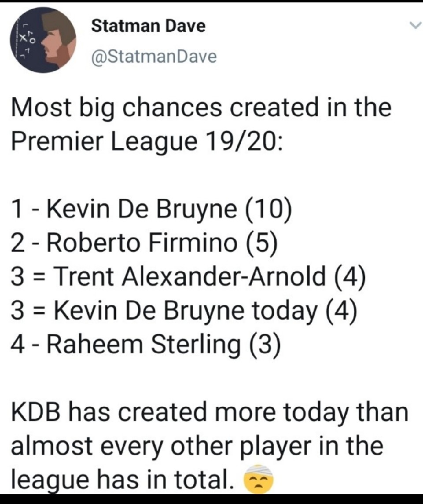This screenshot has height=504, width=423.
Task: Select the Kevin De Bruyne (10) entry
Action: (x=152, y=209)
